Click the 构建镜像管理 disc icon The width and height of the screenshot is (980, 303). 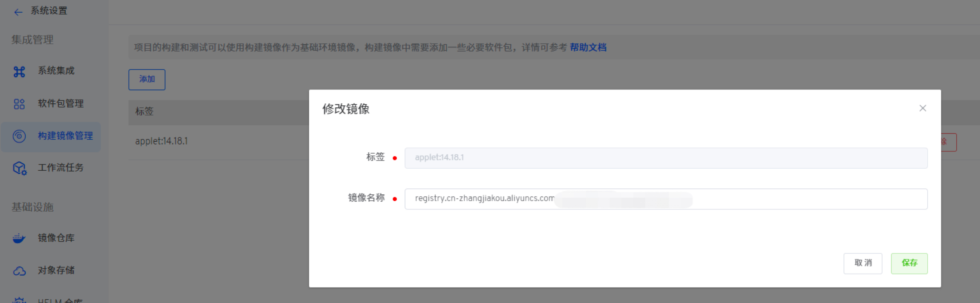coord(19,136)
